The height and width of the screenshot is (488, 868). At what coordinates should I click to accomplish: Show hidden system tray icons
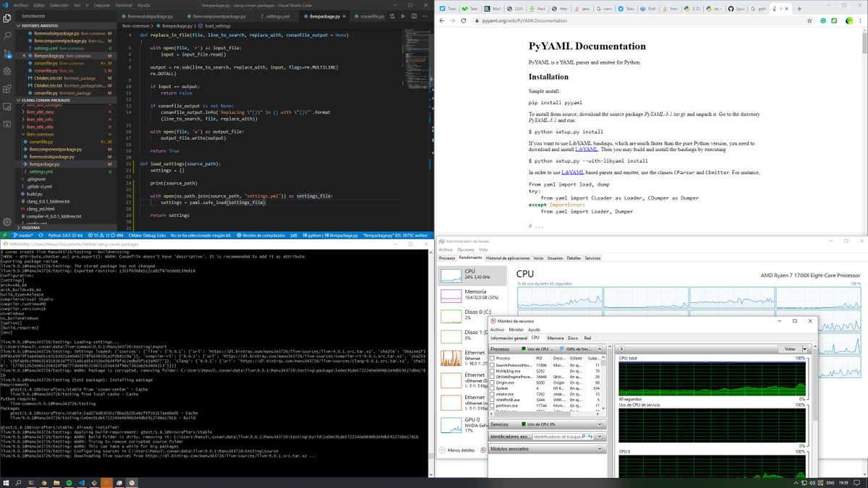tap(798, 482)
